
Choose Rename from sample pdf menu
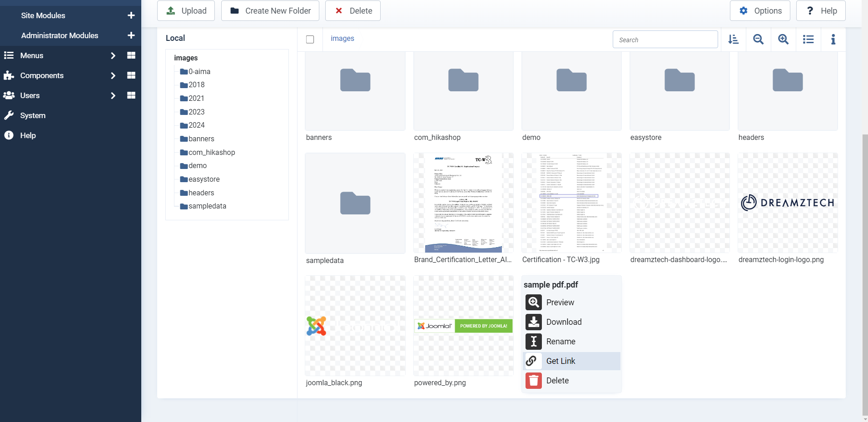point(572,342)
